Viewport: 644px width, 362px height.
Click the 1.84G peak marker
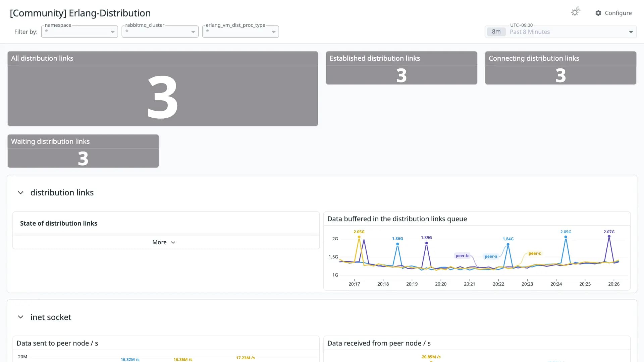[508, 244]
